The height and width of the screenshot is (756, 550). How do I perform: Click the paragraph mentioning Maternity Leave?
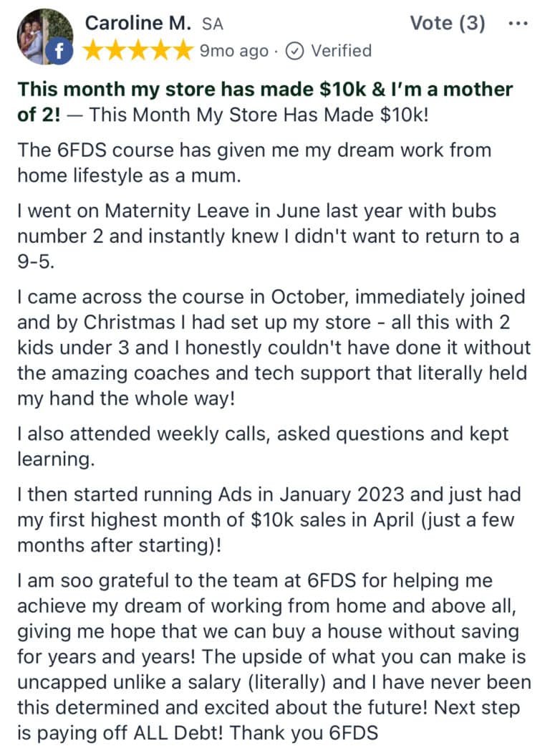coord(268,236)
